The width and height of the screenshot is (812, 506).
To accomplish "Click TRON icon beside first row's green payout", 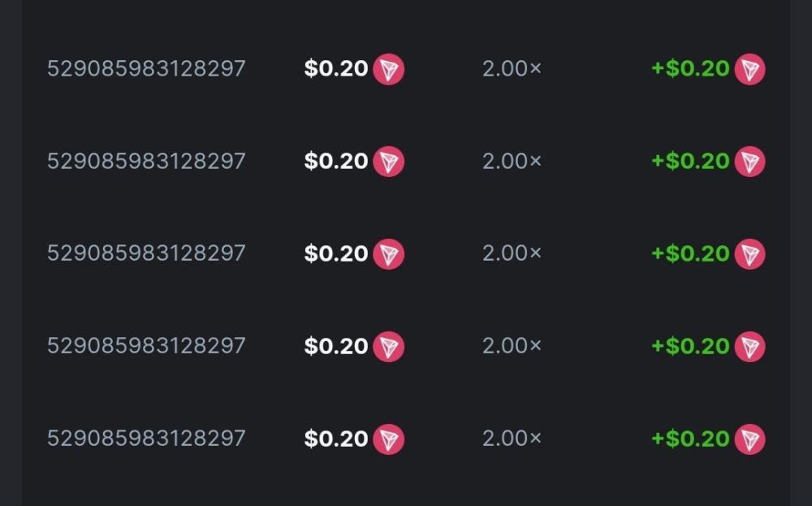I will pos(749,70).
